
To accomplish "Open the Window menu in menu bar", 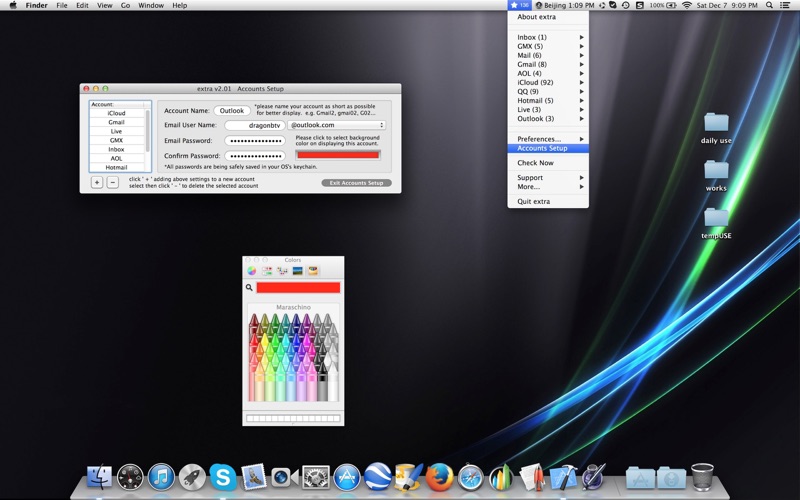I will coord(151,5).
